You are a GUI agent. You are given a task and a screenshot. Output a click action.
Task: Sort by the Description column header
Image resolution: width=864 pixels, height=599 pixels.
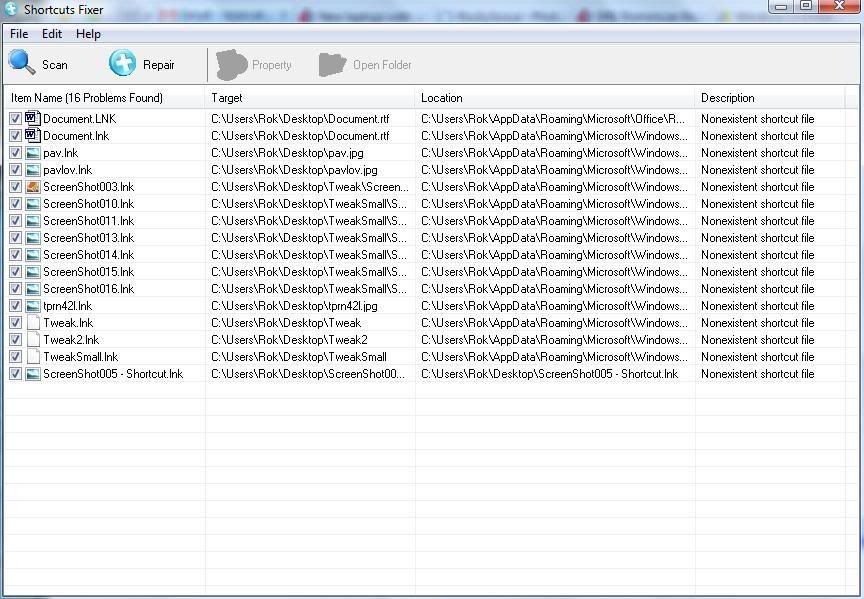(x=770, y=98)
